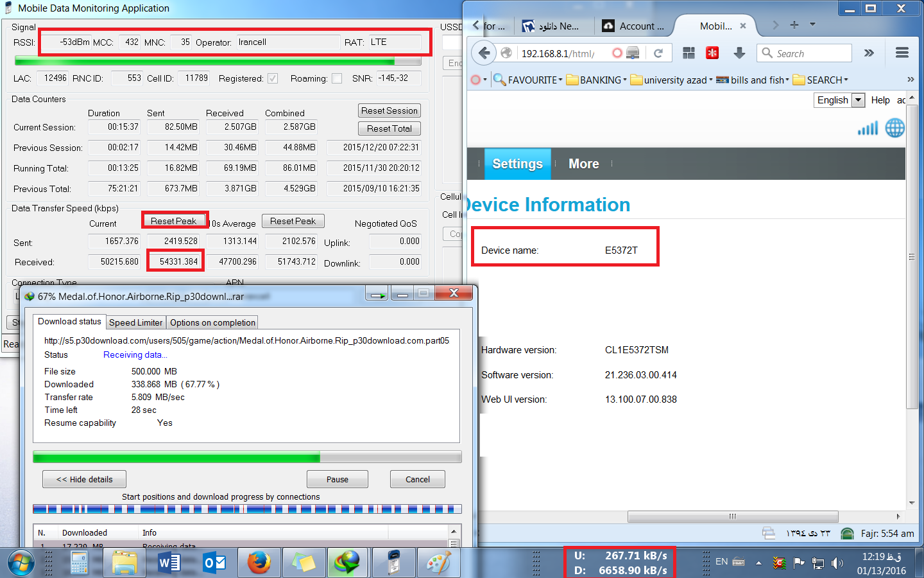Open the Firefox hamburger menu
924x578 pixels.
pyautogui.click(x=902, y=53)
